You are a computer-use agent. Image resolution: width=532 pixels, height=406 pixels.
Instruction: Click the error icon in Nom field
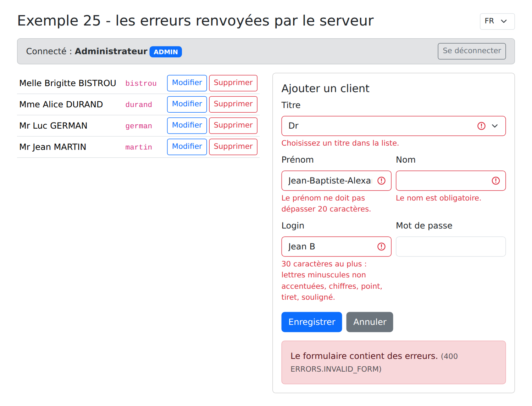pyautogui.click(x=496, y=181)
